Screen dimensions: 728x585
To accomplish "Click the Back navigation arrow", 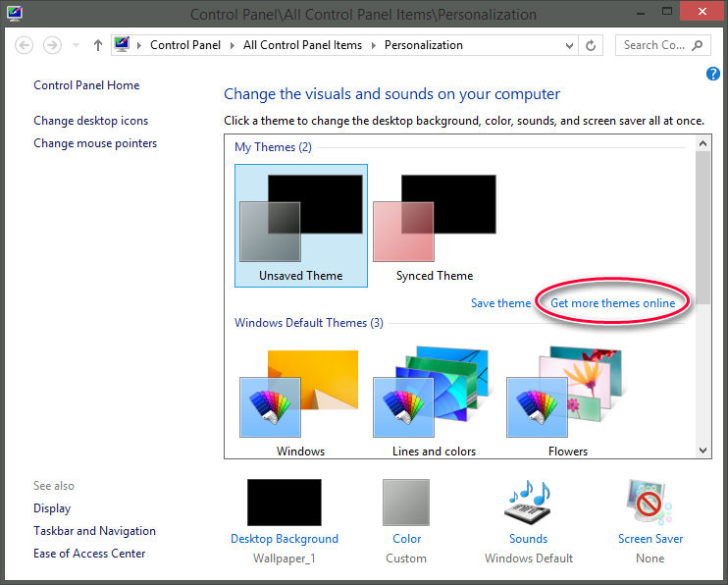I will click(x=24, y=45).
